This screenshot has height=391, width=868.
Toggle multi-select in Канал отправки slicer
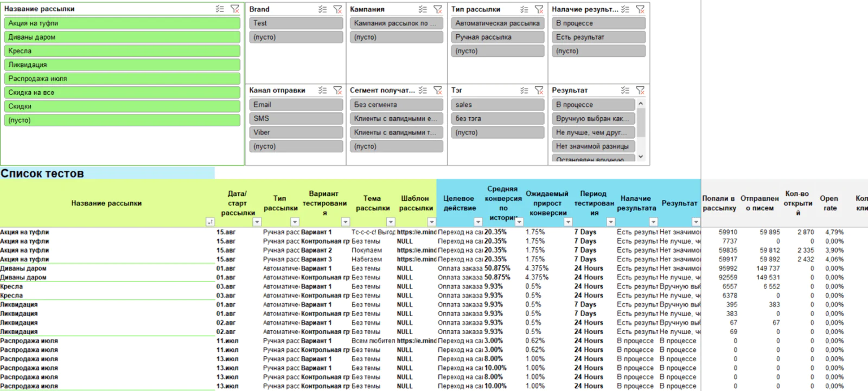tap(322, 91)
